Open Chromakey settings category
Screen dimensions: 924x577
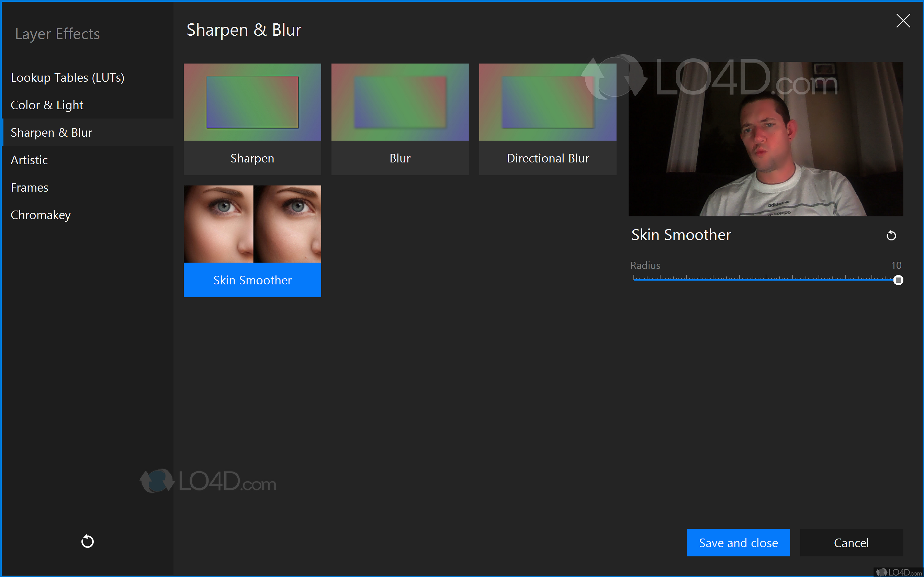coord(41,215)
